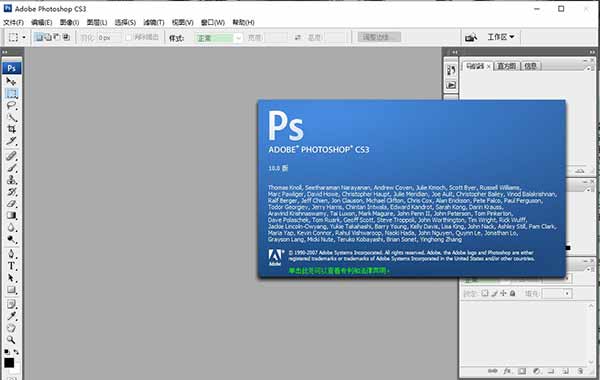This screenshot has width=600, height=380.
Task: Select the Blur tool
Action: click(x=11, y=227)
